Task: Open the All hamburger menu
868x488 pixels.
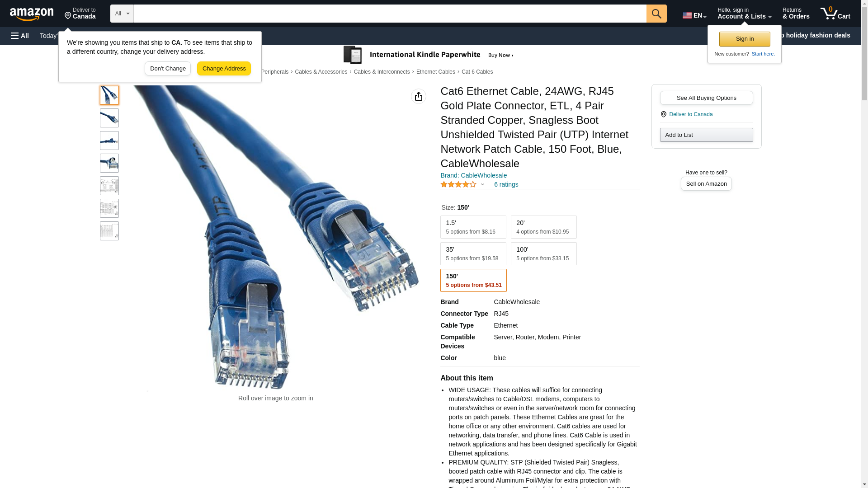Action: 20,36
